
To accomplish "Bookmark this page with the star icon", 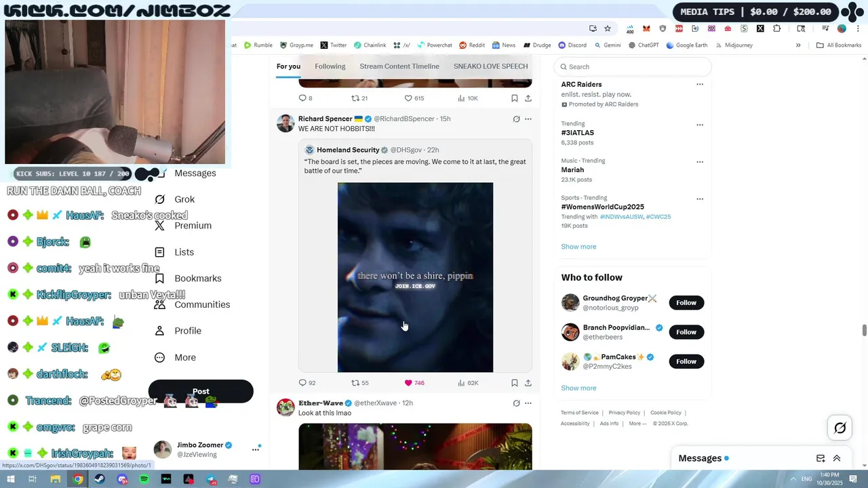I will pyautogui.click(x=608, y=28).
